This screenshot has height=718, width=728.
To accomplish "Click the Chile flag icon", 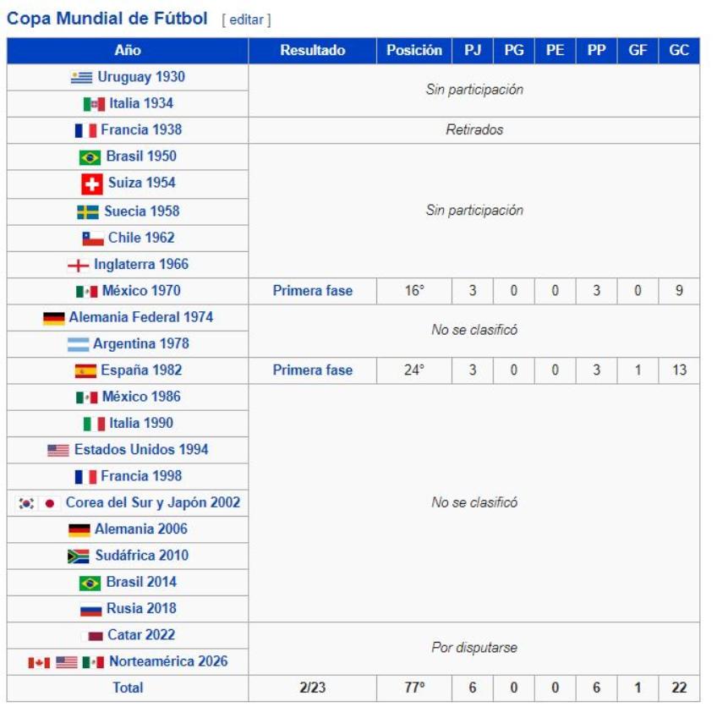I will pos(92,238).
